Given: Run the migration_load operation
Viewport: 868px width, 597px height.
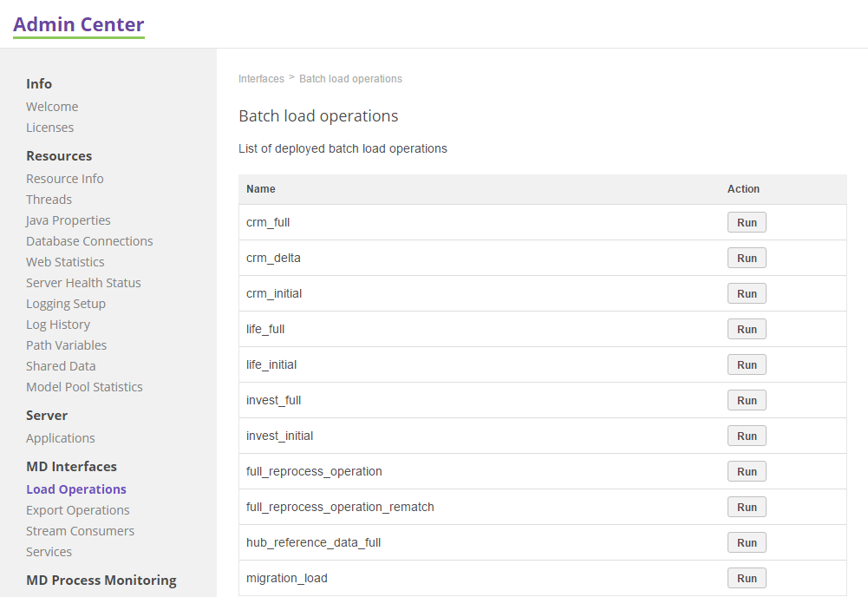Looking at the screenshot, I should pos(746,578).
